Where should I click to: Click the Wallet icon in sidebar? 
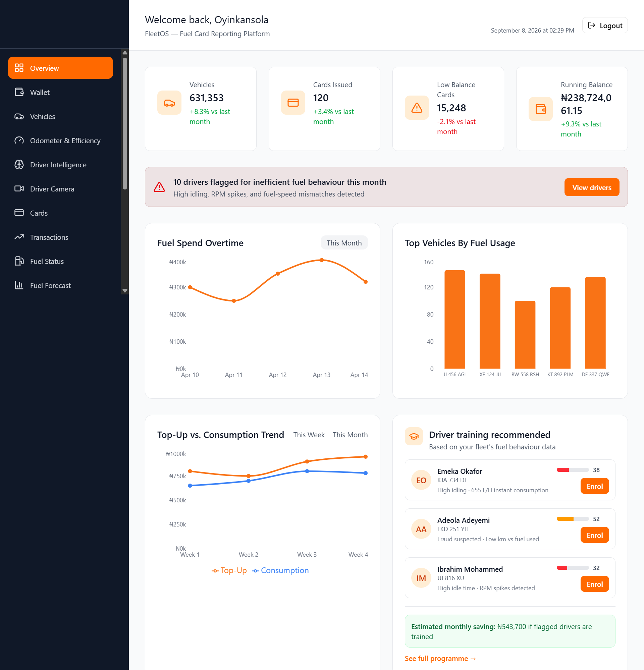pos(19,92)
